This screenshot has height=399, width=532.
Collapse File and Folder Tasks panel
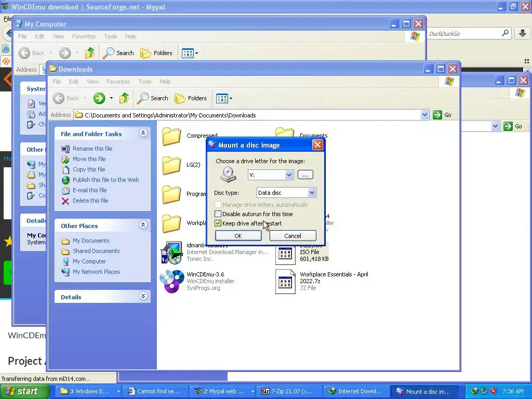pos(143,133)
